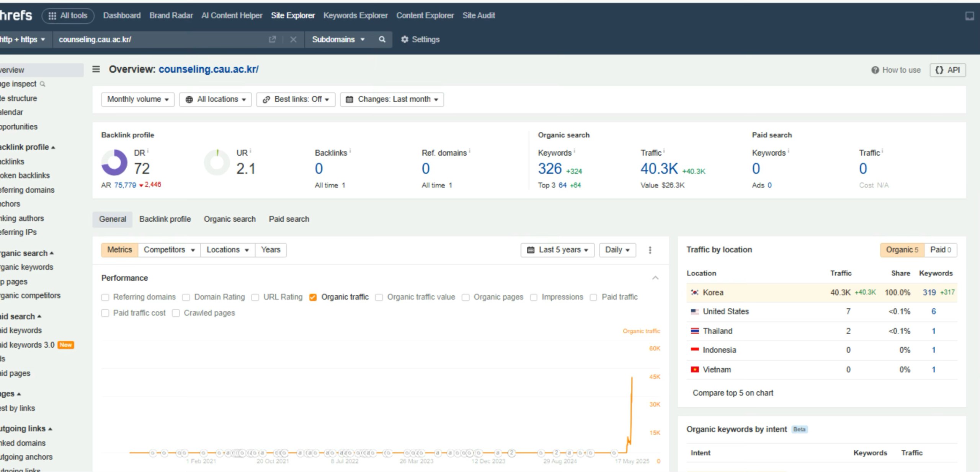
Task: Click Compare top 5 on chart
Action: tap(733, 393)
